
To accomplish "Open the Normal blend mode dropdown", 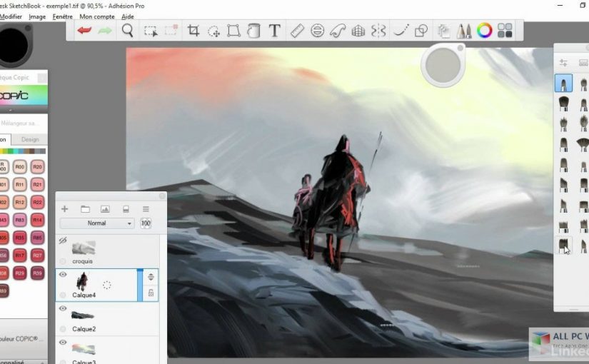I will pos(97,223).
